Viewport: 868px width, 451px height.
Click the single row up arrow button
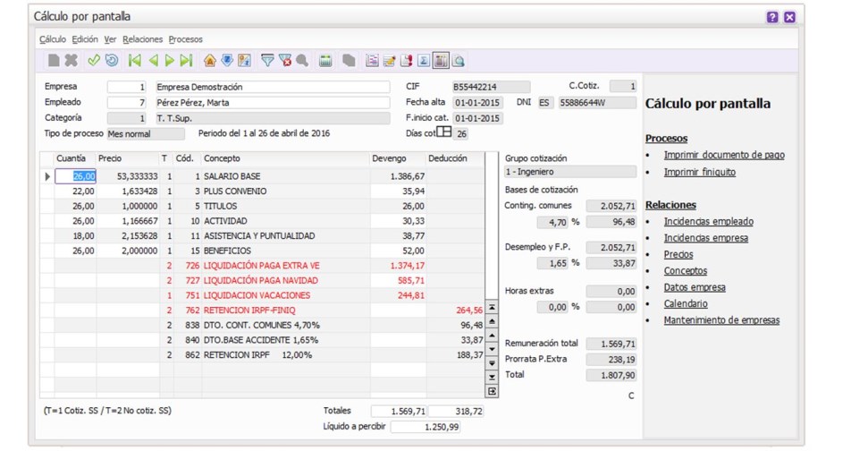click(x=492, y=336)
